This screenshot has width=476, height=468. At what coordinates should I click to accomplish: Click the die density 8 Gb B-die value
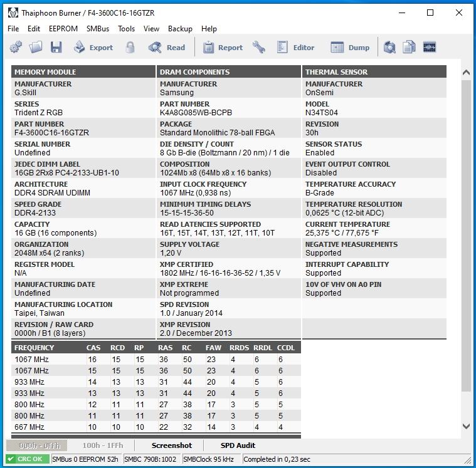[x=225, y=153]
